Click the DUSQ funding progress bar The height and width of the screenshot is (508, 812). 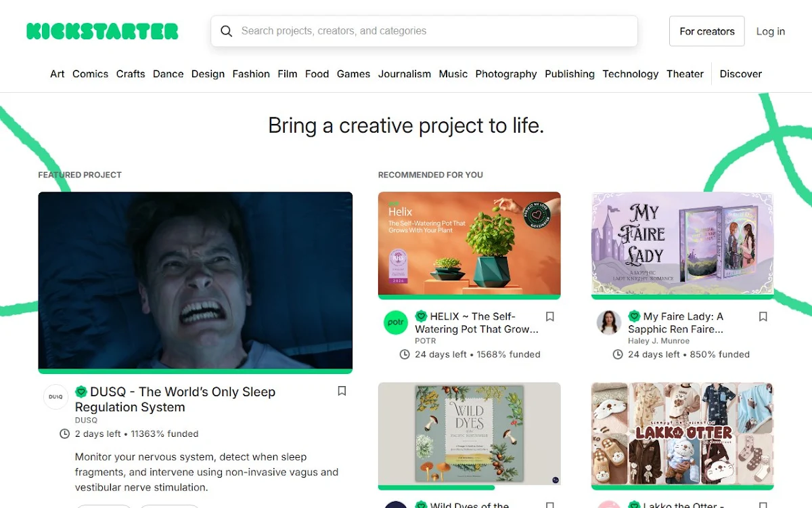(196, 371)
